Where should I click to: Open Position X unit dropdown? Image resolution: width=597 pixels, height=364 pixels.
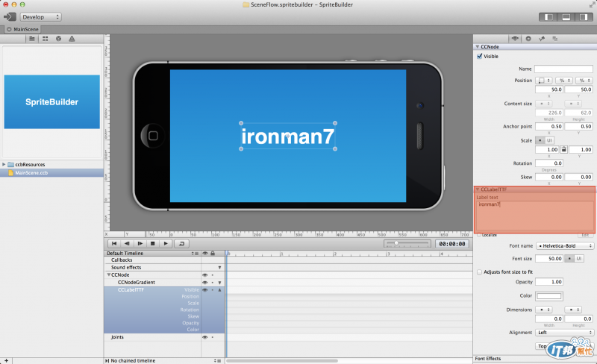pyautogui.click(x=564, y=81)
